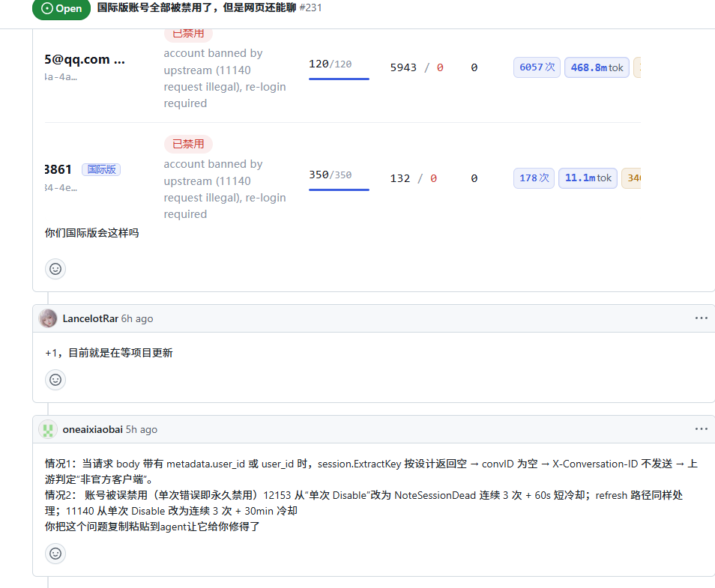Click the '6057 次' request count badge
The image size is (715, 588).
[x=537, y=67]
